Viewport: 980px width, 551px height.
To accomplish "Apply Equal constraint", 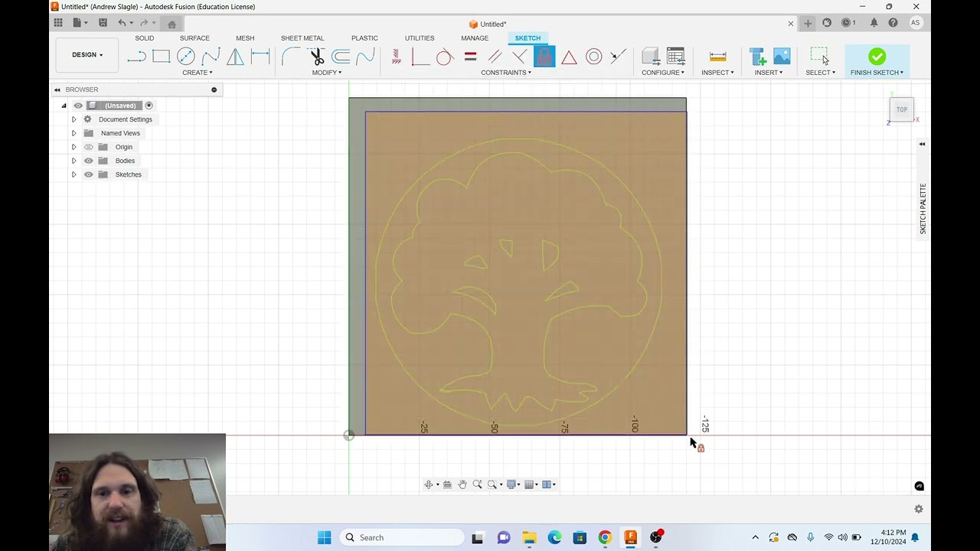I will (x=470, y=57).
